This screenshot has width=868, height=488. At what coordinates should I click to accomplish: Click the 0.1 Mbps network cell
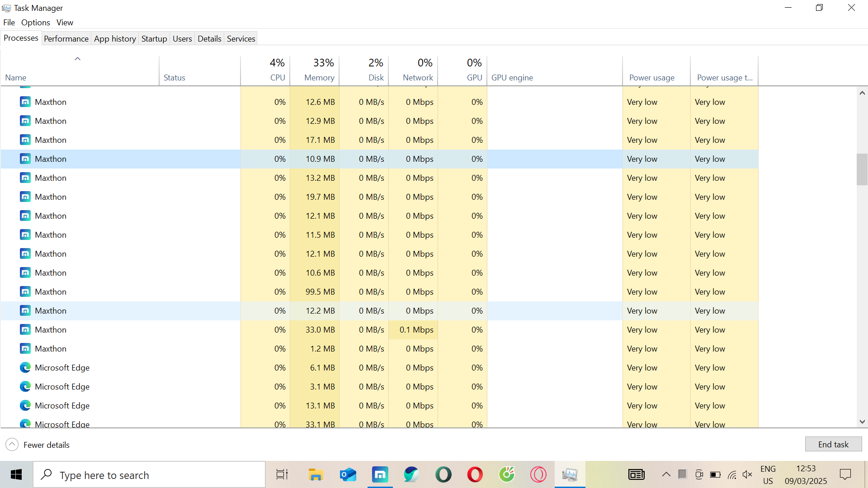[x=413, y=330]
